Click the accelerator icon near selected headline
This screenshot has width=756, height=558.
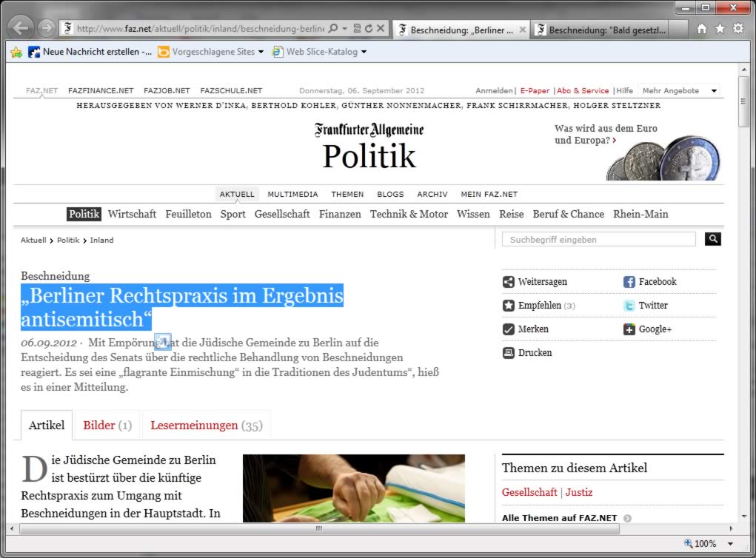click(x=162, y=342)
